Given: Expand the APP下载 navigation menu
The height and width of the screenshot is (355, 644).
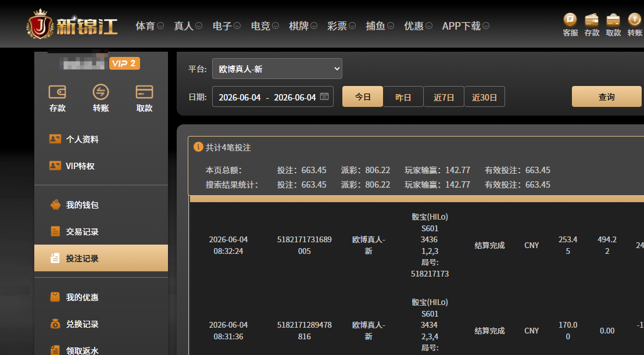Looking at the screenshot, I should coord(466,26).
